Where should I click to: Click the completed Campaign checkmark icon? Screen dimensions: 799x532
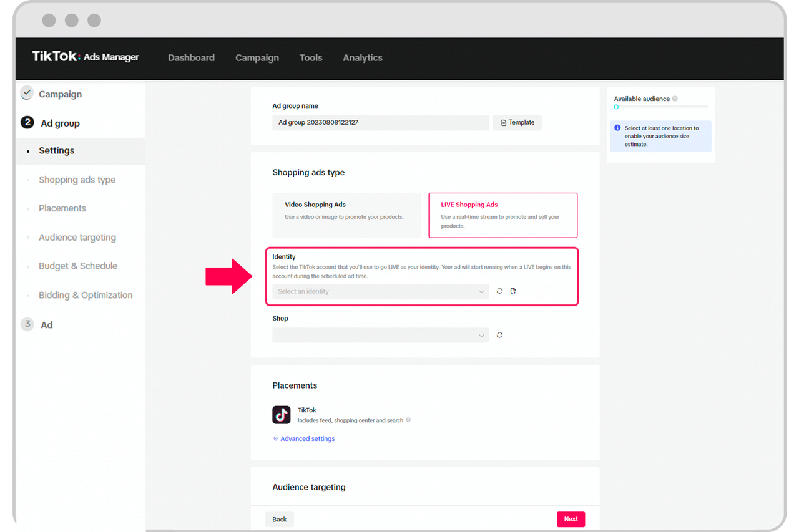(27, 94)
